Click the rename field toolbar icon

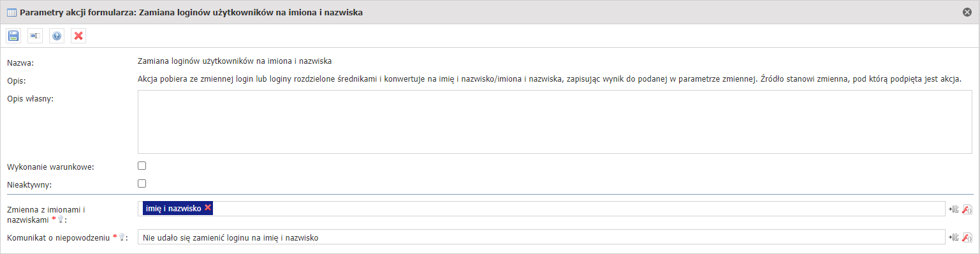click(x=35, y=36)
